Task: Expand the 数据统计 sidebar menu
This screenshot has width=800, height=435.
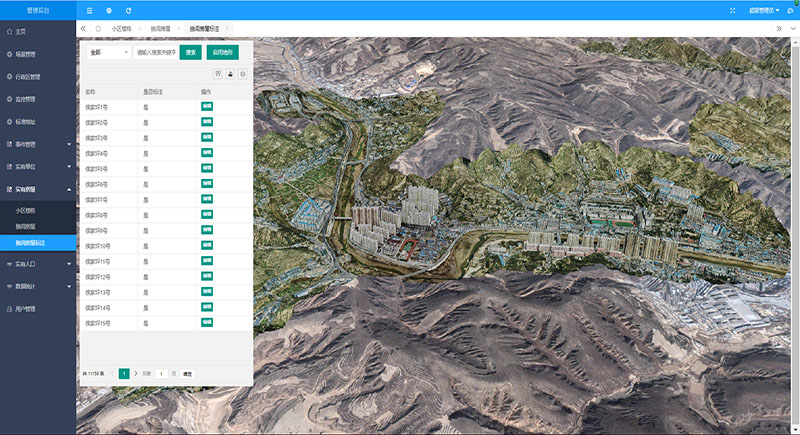Action: pos(38,287)
